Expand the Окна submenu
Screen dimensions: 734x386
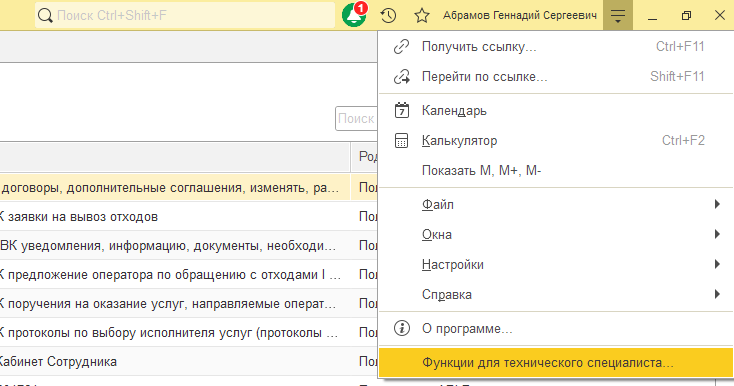click(556, 234)
